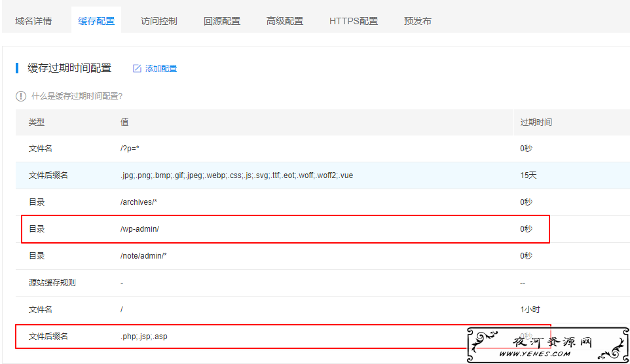Select the 缓存配置 tab
The image size is (630, 364).
tap(96, 21)
